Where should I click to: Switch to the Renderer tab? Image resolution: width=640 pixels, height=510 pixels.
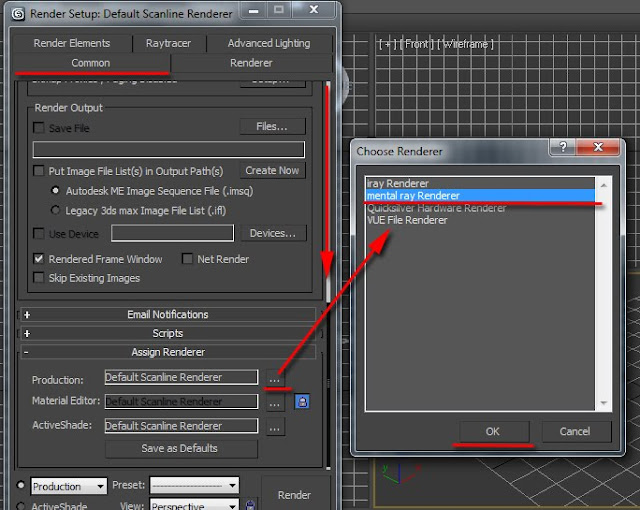[251, 63]
